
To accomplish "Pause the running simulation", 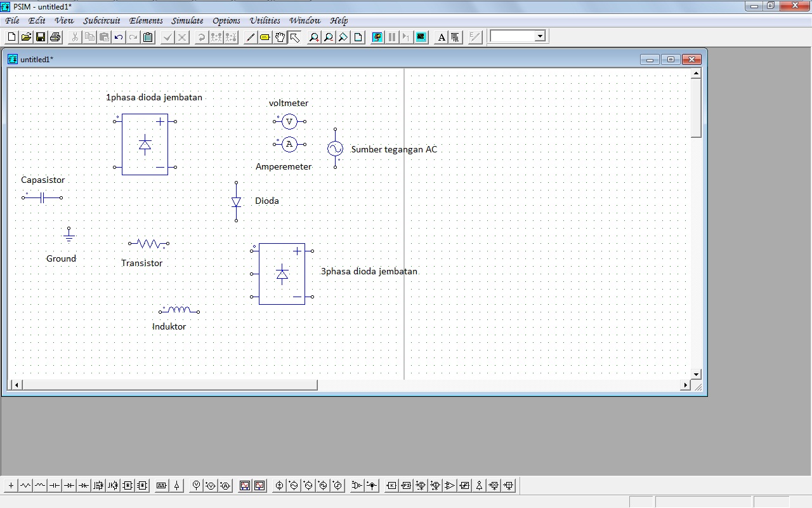I will click(391, 36).
